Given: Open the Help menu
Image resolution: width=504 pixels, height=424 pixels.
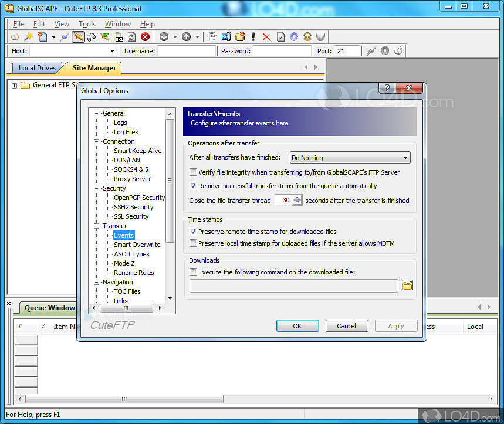Looking at the screenshot, I should click(147, 24).
